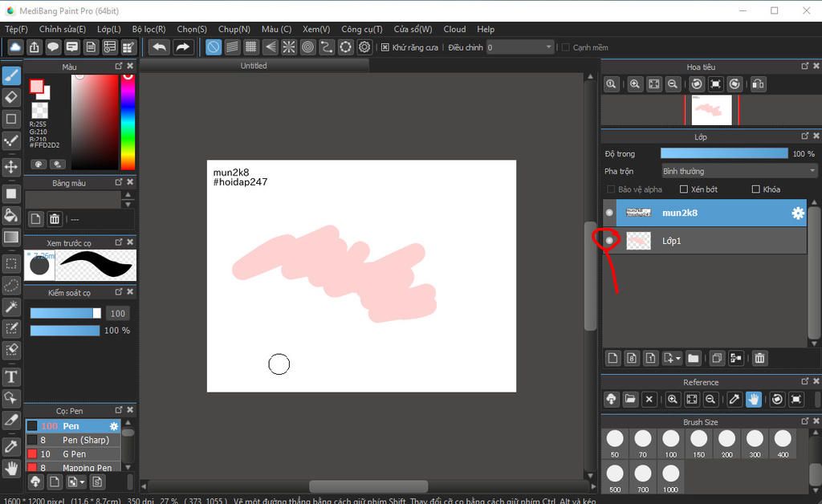Hide the mun2k8 layer
The image size is (822, 504).
[609, 213]
